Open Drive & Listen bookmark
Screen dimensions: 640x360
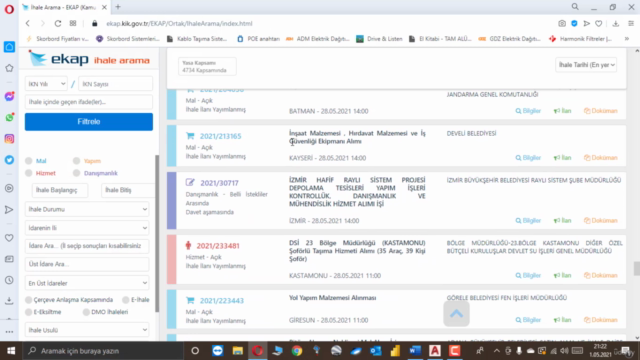380,39
